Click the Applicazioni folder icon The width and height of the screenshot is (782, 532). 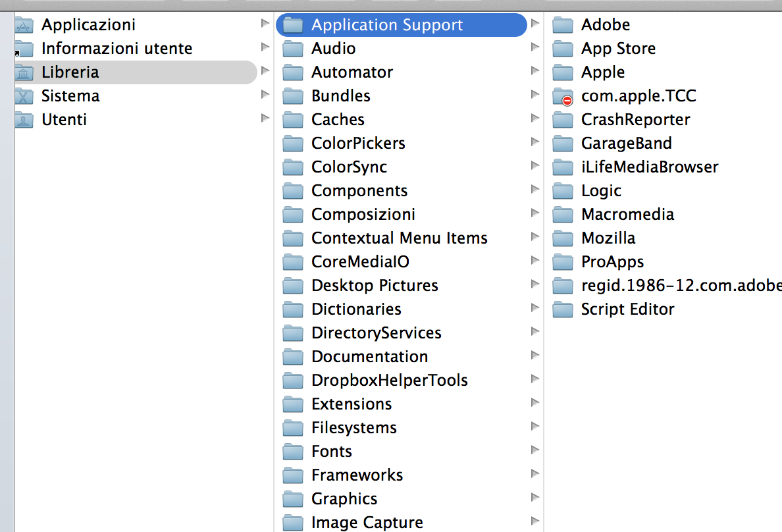(x=24, y=25)
